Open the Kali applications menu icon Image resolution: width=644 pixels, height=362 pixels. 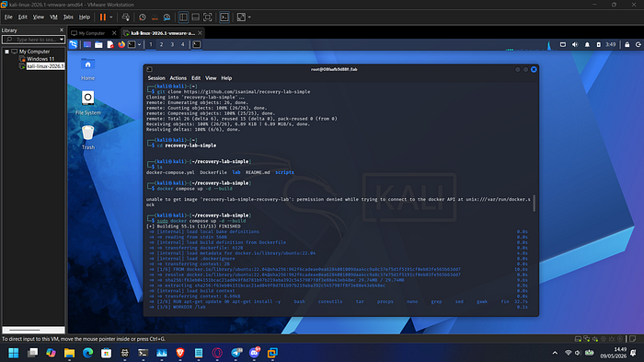tap(73, 44)
